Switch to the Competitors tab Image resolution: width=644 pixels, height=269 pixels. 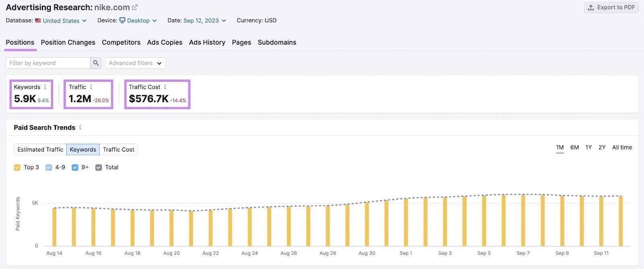[121, 42]
